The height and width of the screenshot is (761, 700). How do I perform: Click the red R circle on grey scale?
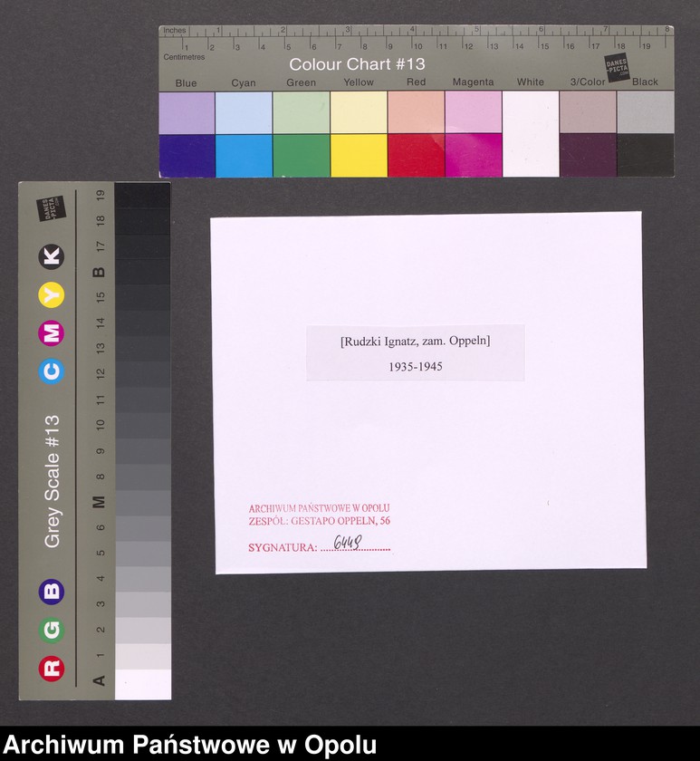52,668
